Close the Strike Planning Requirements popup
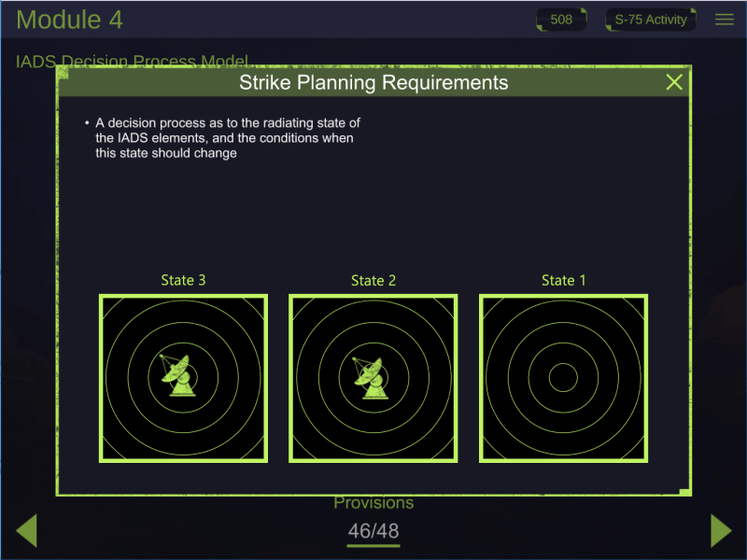The height and width of the screenshot is (560, 747). [x=674, y=82]
